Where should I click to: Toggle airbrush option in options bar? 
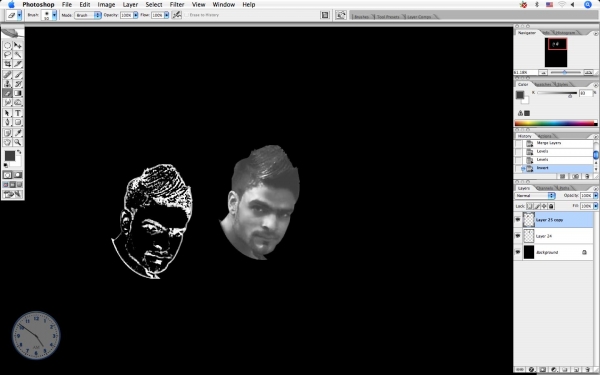(x=177, y=15)
